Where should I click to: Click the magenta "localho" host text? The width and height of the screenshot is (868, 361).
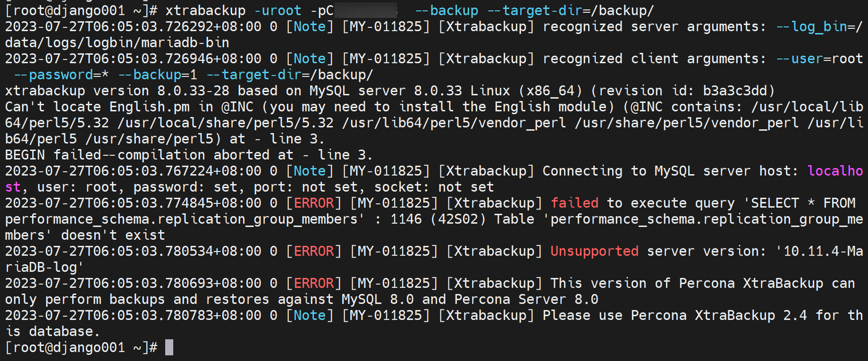[x=835, y=171]
